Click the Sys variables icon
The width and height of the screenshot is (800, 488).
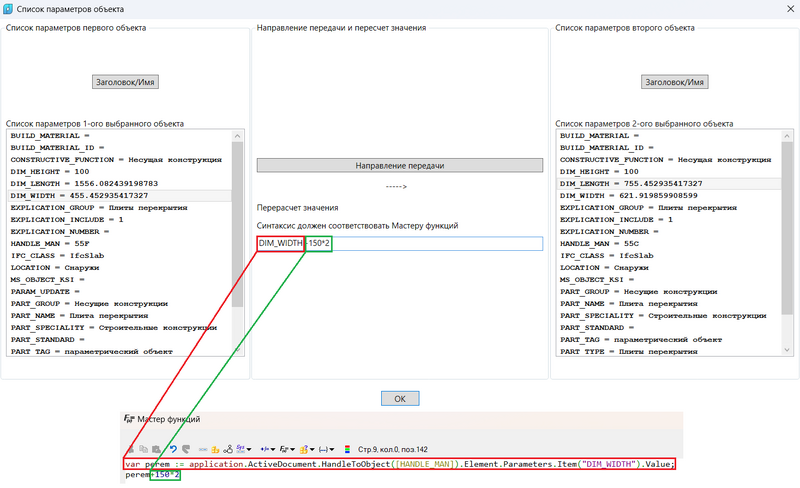240,449
